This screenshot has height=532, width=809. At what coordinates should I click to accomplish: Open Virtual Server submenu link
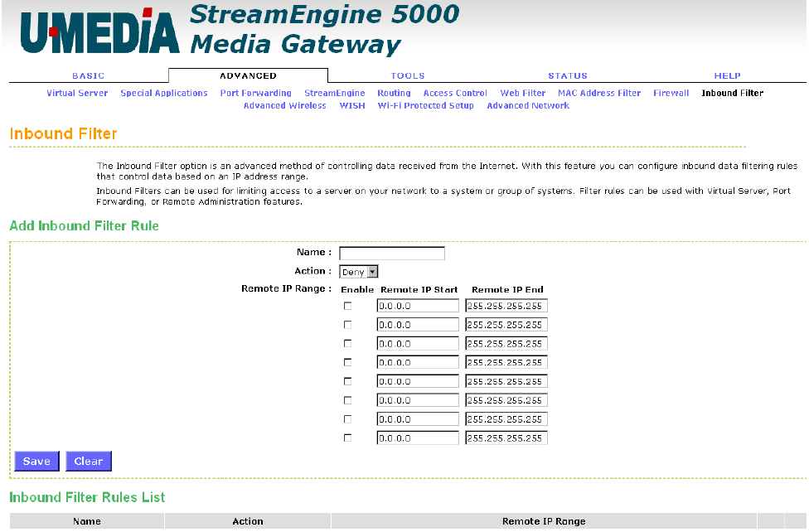pos(77,93)
